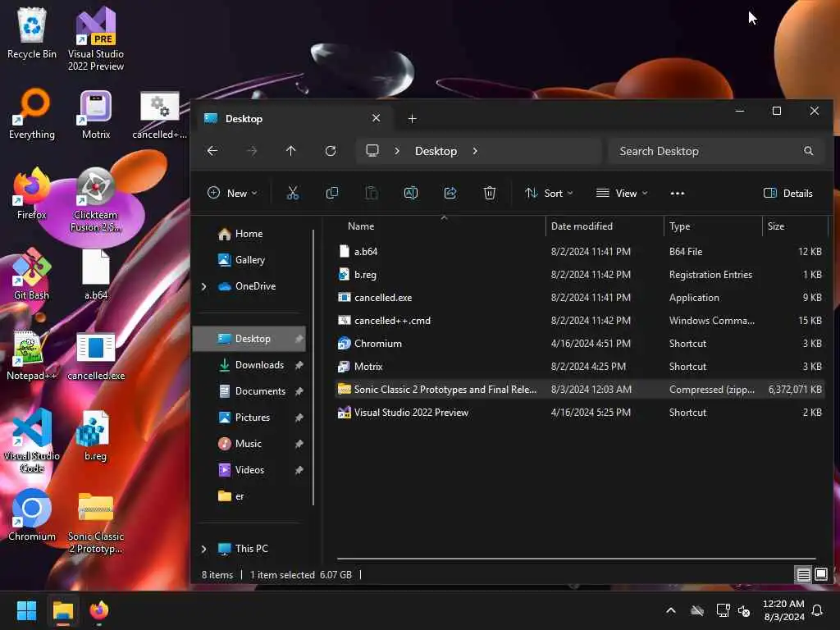Click the Search Desktop field
840x630 pixels.
[x=715, y=151]
